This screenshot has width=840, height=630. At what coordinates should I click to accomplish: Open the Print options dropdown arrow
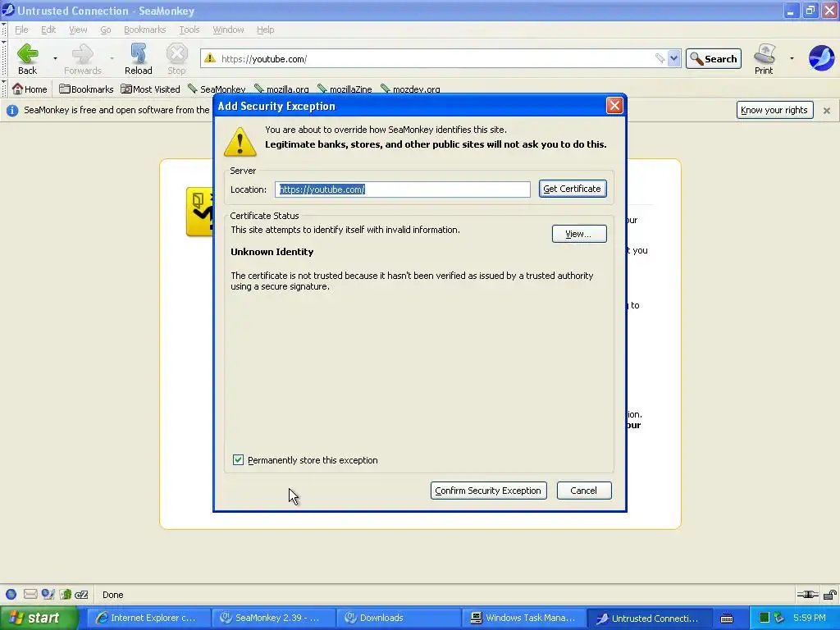point(792,58)
